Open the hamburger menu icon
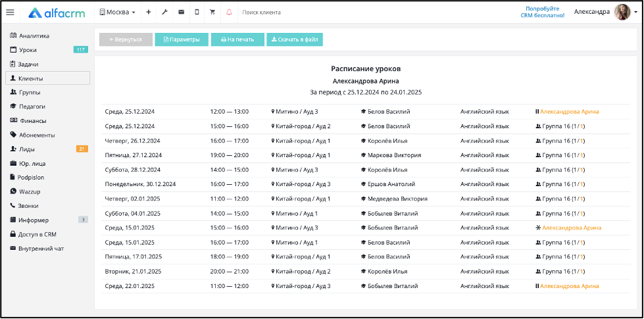644x319 pixels. pos(10,12)
